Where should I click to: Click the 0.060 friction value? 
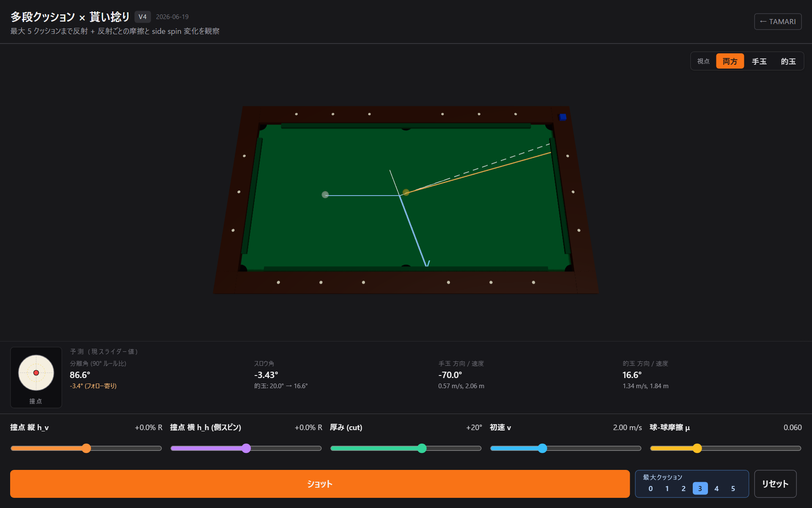coord(793,428)
